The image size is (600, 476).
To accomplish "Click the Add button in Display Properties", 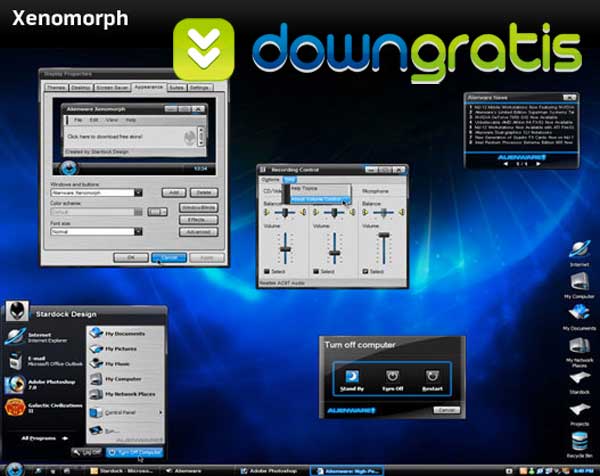I will pyautogui.click(x=174, y=192).
